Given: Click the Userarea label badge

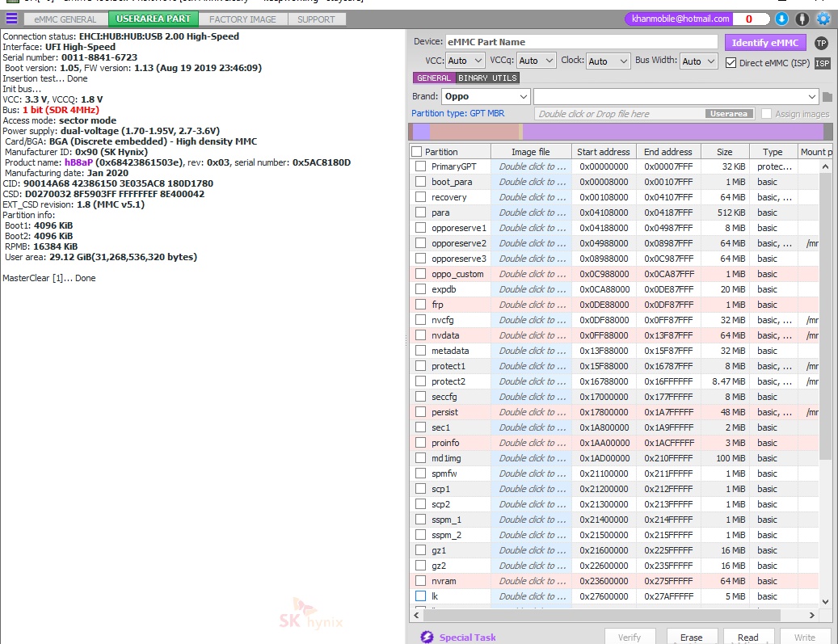Looking at the screenshot, I should 729,114.
